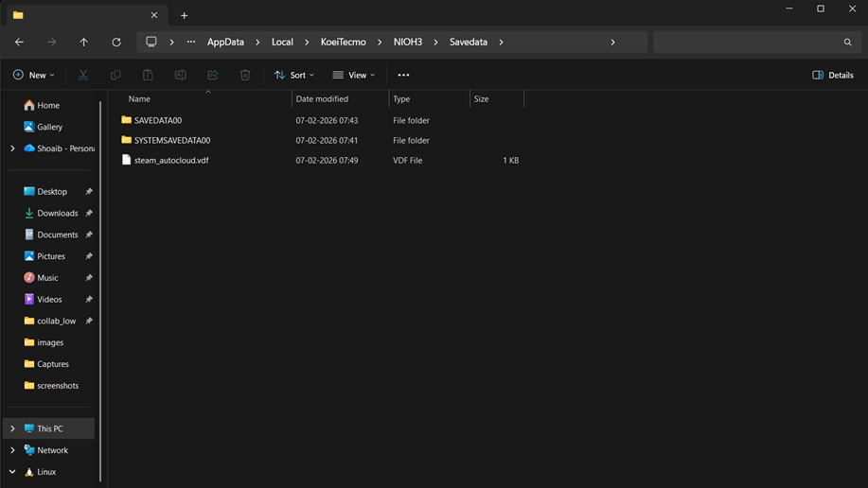Go back to previous folder
868x488 pixels.
coord(19,42)
